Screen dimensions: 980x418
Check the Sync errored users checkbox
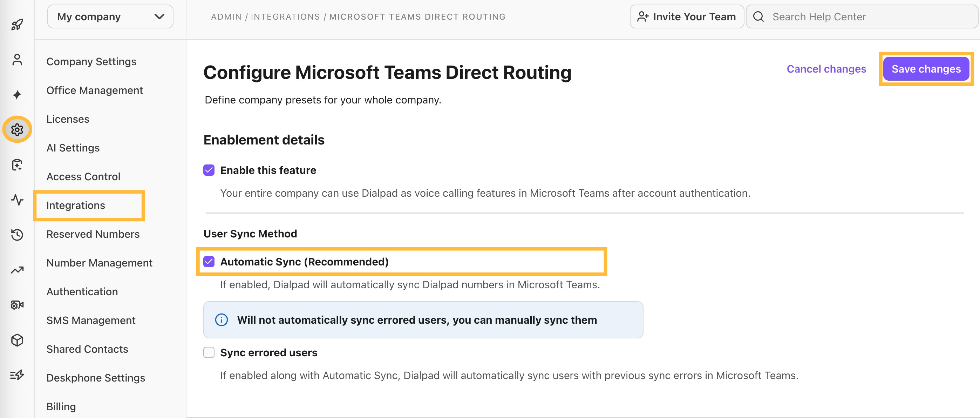tap(209, 352)
